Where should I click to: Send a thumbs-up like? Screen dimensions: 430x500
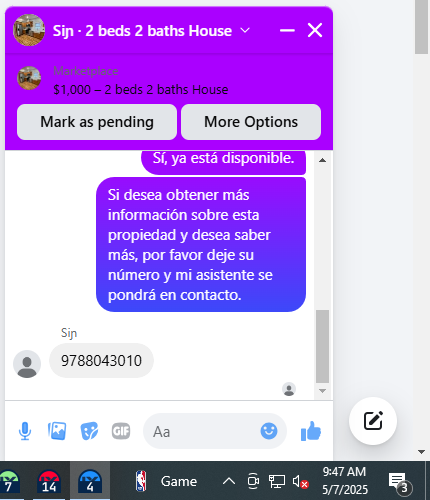(x=311, y=431)
